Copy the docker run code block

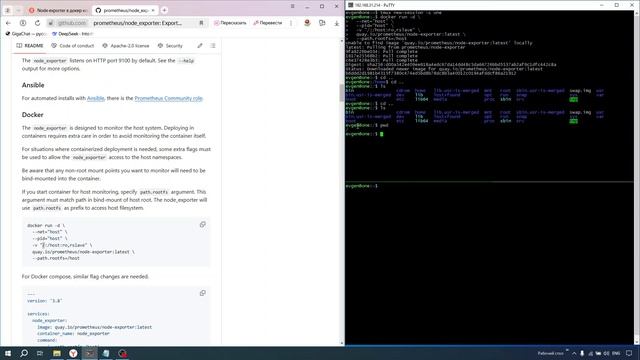(202, 224)
